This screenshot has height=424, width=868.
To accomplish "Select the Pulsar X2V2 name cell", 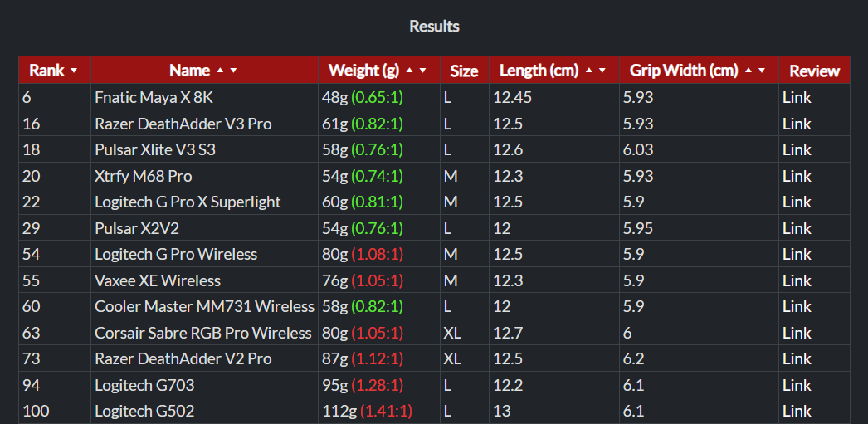I will point(204,228).
